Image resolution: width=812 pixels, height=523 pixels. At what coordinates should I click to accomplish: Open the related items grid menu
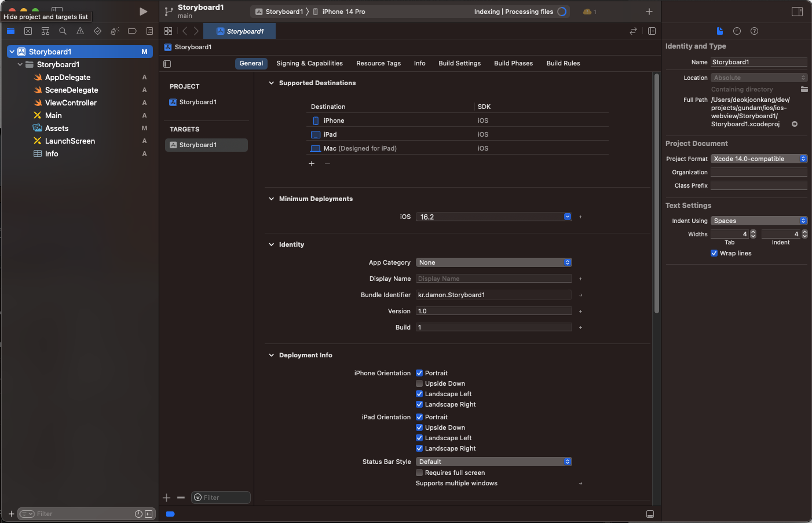pyautogui.click(x=168, y=31)
